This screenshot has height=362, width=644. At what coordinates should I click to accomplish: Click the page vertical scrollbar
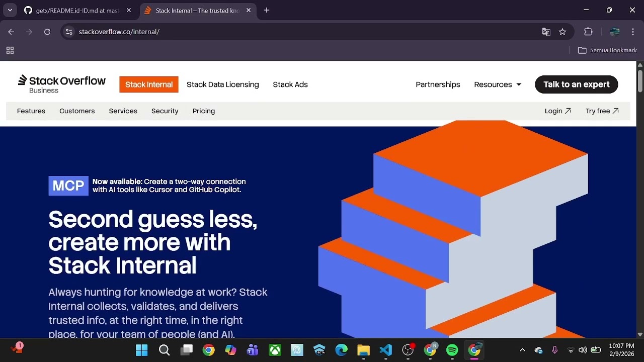[x=640, y=80]
